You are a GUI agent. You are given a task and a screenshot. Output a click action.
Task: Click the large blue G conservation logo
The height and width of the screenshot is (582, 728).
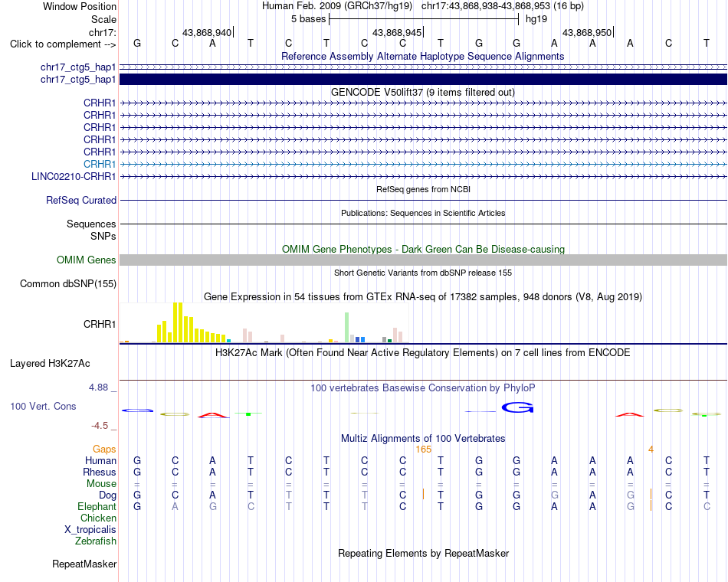tap(518, 407)
